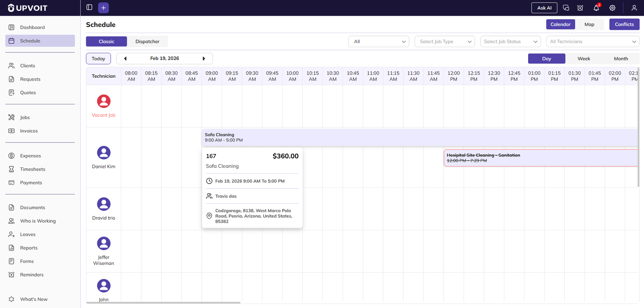
Task: Go to next day arrow
Action: point(204,58)
